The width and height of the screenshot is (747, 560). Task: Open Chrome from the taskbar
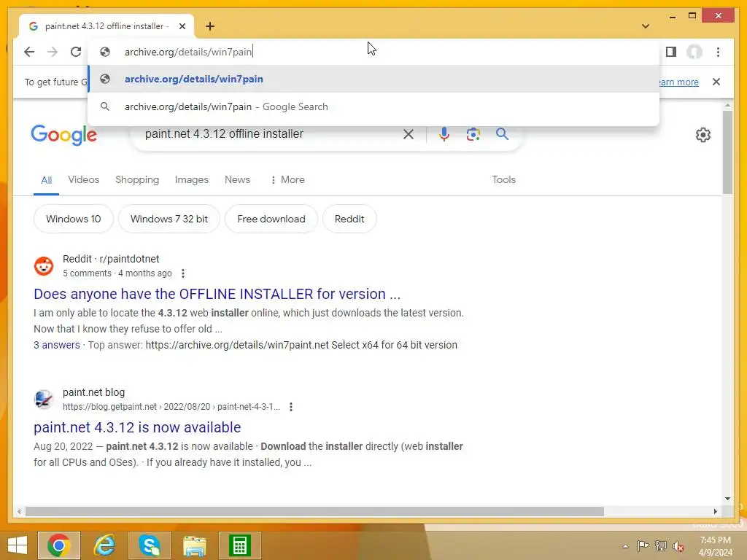pos(59,545)
